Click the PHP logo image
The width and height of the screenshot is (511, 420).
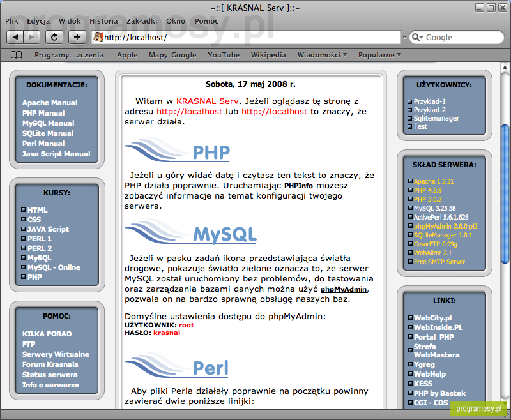[178, 151]
